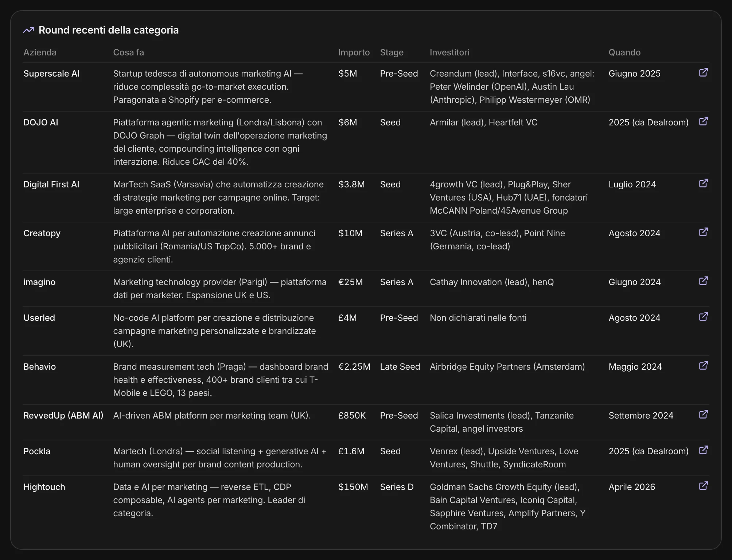This screenshot has width=732, height=560.
Task: Click the Importo column header
Action: [x=354, y=52]
